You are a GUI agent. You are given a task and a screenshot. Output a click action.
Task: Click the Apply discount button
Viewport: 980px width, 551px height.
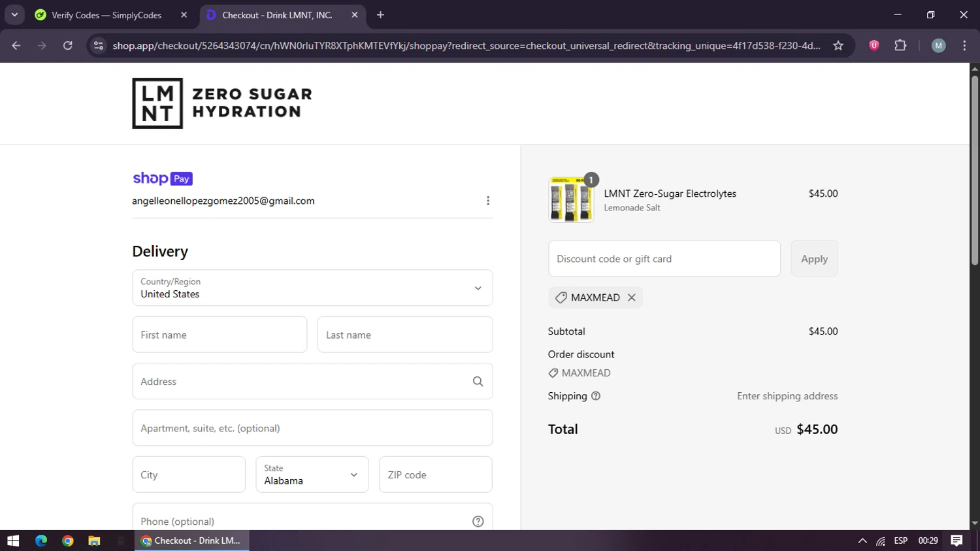point(814,259)
